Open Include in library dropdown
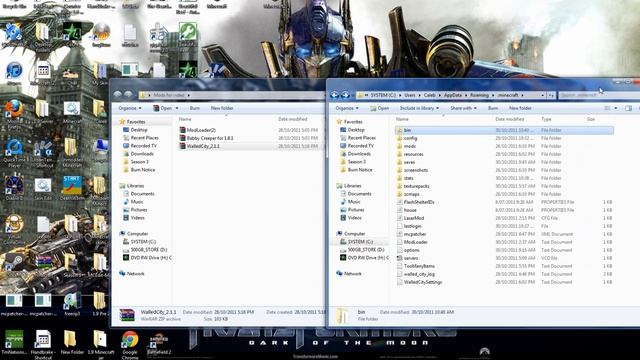 point(419,108)
